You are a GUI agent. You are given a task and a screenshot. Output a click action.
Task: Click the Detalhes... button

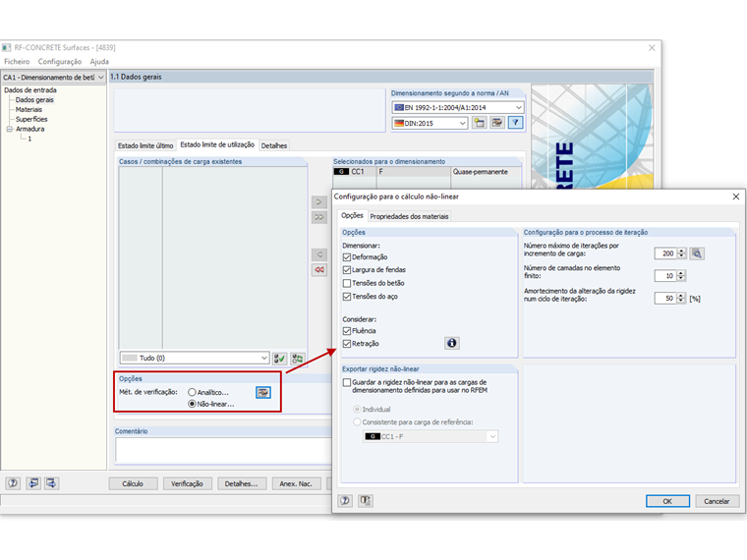[x=242, y=483]
